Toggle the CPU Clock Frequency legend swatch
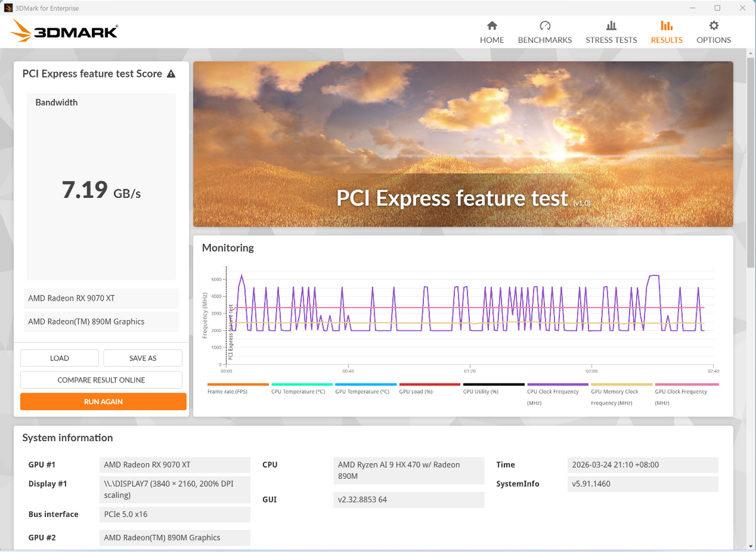Image resolution: width=756 pixels, height=552 pixels. (558, 384)
